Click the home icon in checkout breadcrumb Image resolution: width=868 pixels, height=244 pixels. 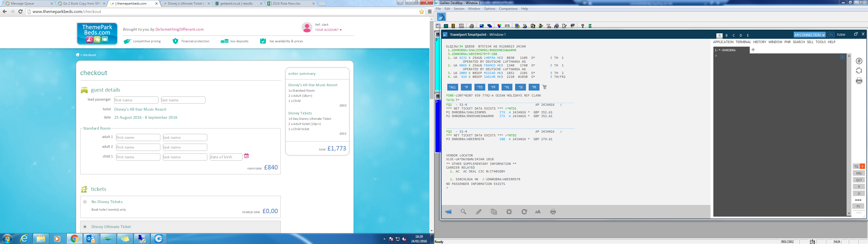[x=78, y=54]
